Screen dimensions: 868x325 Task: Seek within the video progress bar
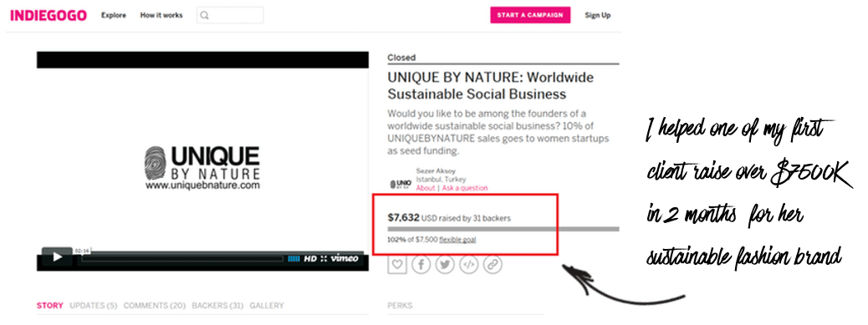pyautogui.click(x=182, y=258)
